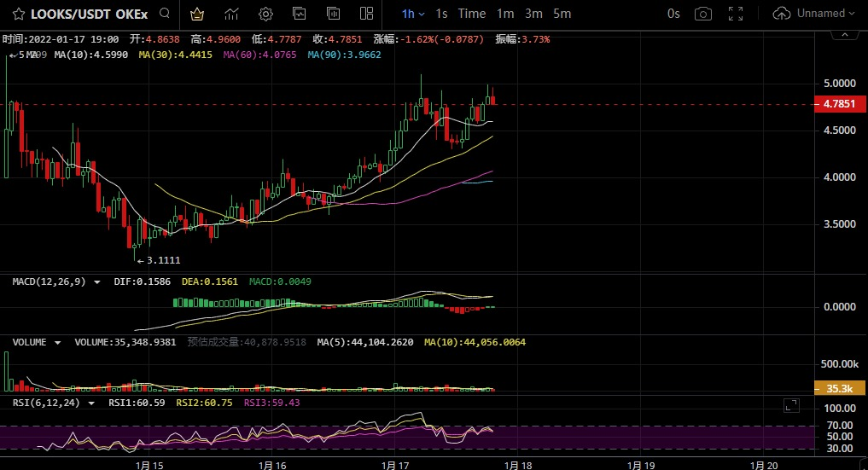Image resolution: width=868 pixels, height=470 pixels.
Task: Click the crown VIP icon
Action: [197, 14]
